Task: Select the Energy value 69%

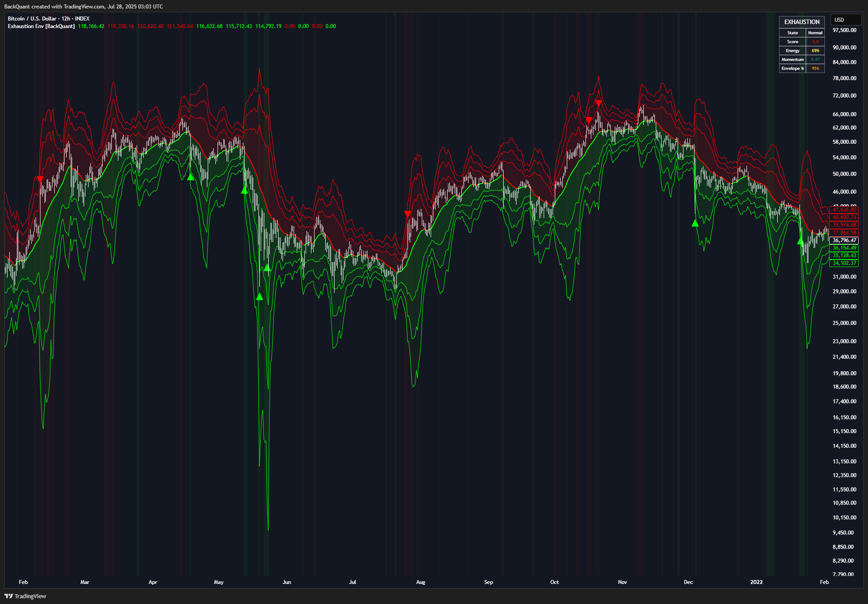Action: [815, 51]
